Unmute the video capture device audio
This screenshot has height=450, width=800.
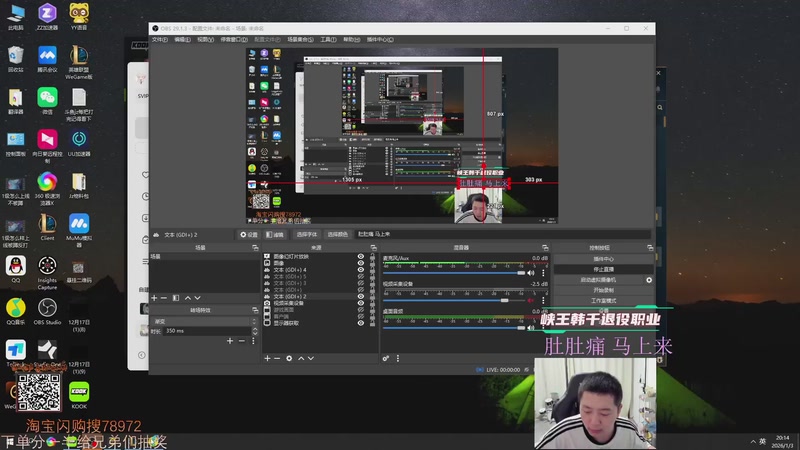531,301
